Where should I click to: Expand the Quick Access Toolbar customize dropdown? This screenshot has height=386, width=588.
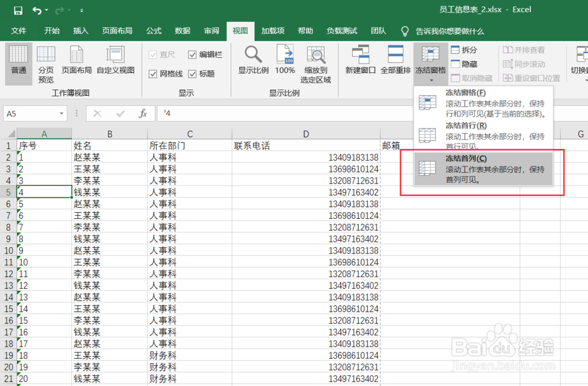pos(81,10)
